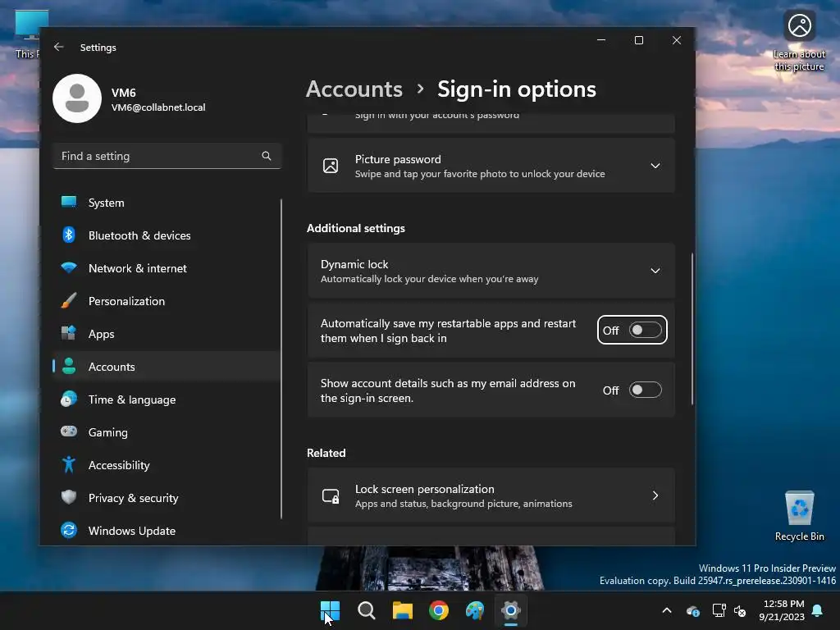Click Accounts breadcrumb link in header
The image size is (840, 630).
(x=354, y=89)
